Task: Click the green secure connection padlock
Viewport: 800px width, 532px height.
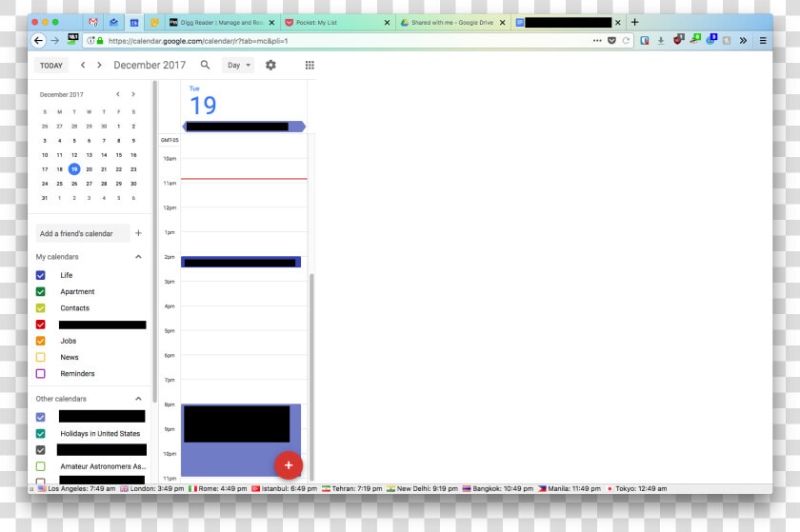Action: click(x=100, y=41)
